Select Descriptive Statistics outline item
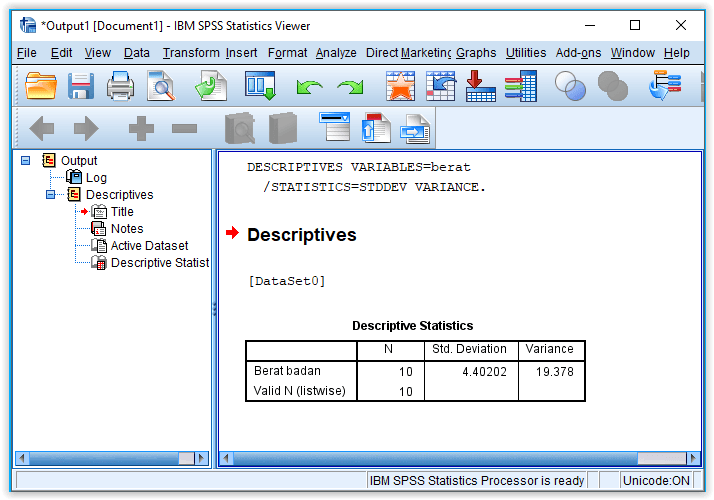Viewport: 714px width, 500px height. (x=160, y=263)
